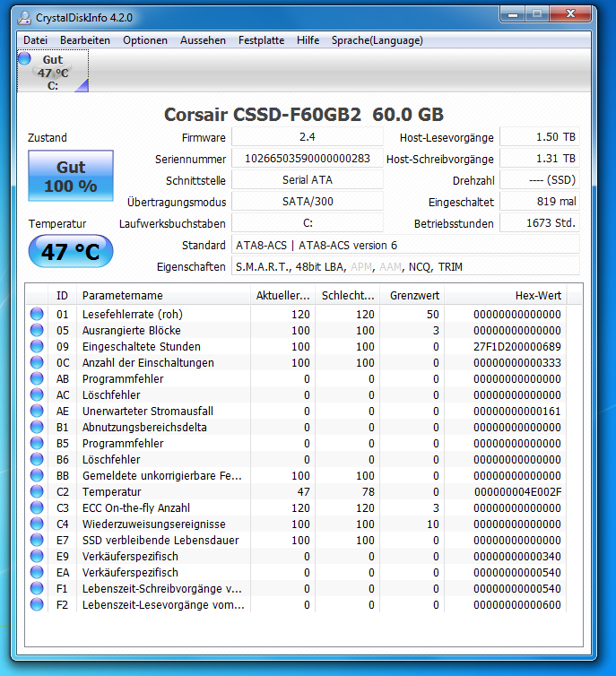Open the Optionen menu
Screen dimensions: 616x676
click(145, 40)
